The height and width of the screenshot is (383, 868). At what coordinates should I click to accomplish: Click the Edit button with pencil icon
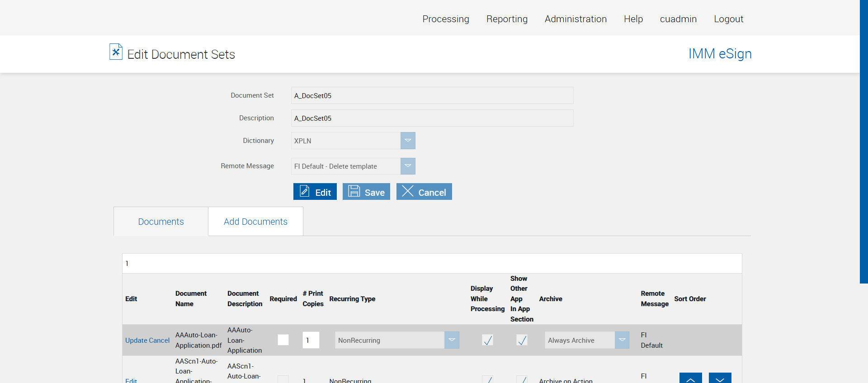tap(315, 192)
